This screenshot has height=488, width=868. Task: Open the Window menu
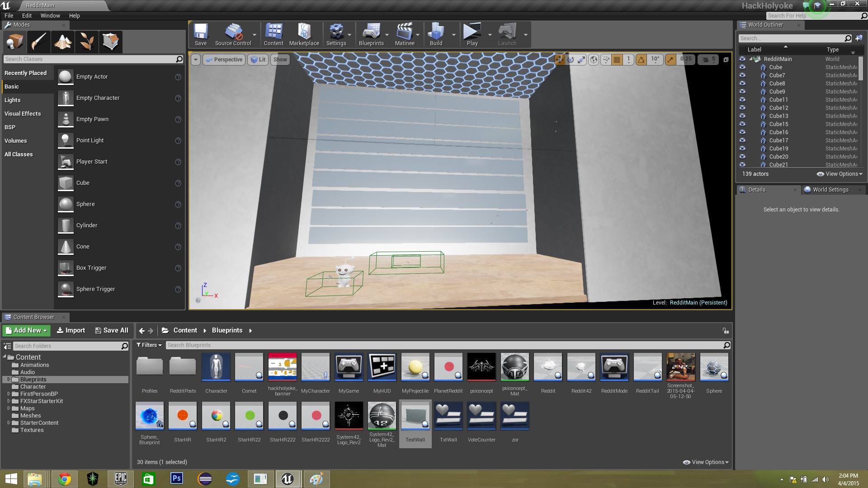50,15
